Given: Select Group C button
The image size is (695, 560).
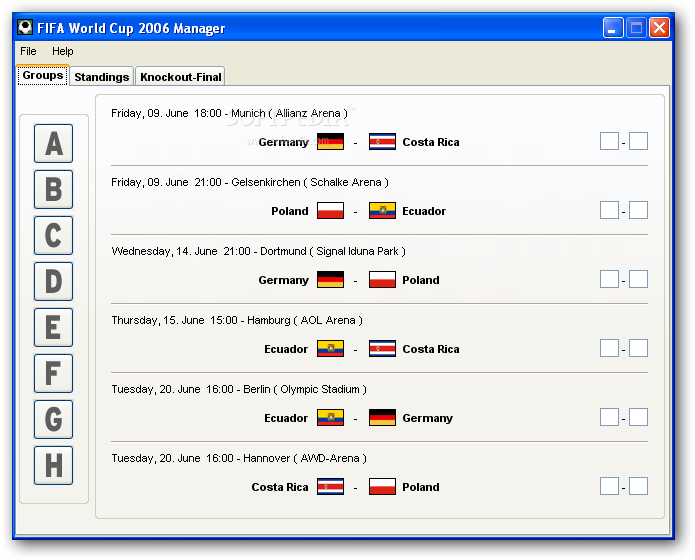Looking at the screenshot, I should (x=54, y=235).
